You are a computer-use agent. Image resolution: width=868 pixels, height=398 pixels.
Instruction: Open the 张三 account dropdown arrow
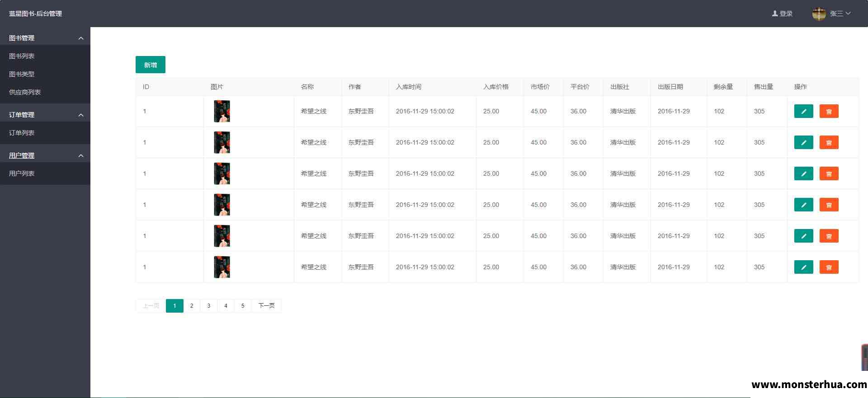(848, 14)
